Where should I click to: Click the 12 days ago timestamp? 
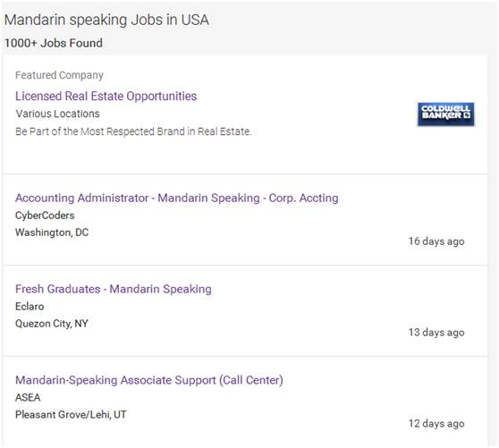pos(436,424)
